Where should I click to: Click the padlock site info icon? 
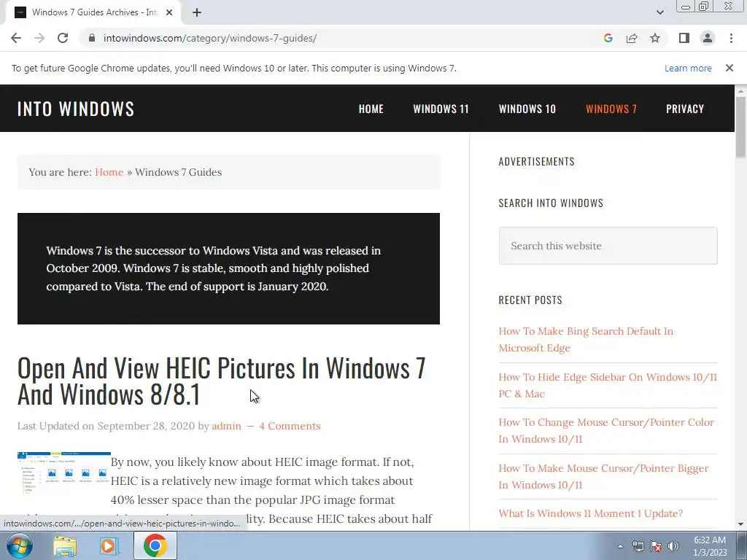(x=92, y=38)
